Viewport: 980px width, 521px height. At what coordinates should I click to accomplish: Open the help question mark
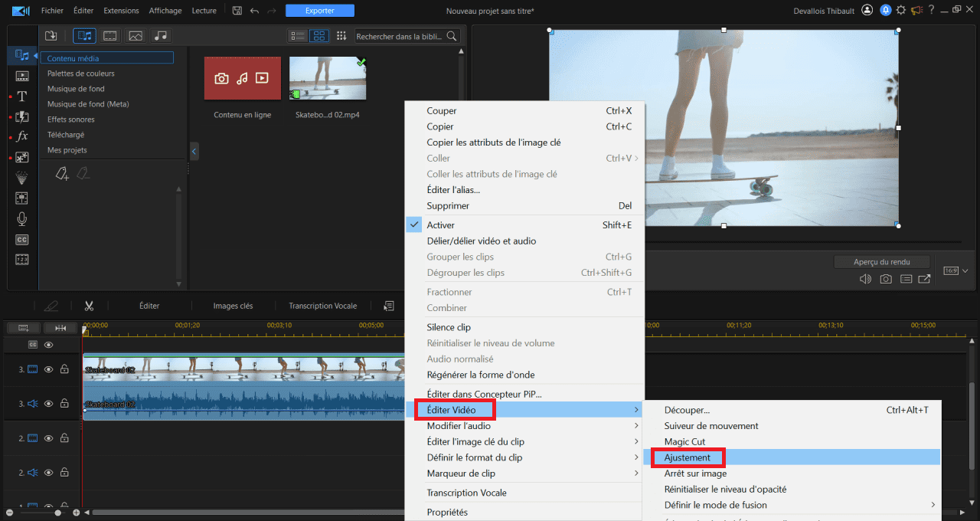tap(932, 11)
